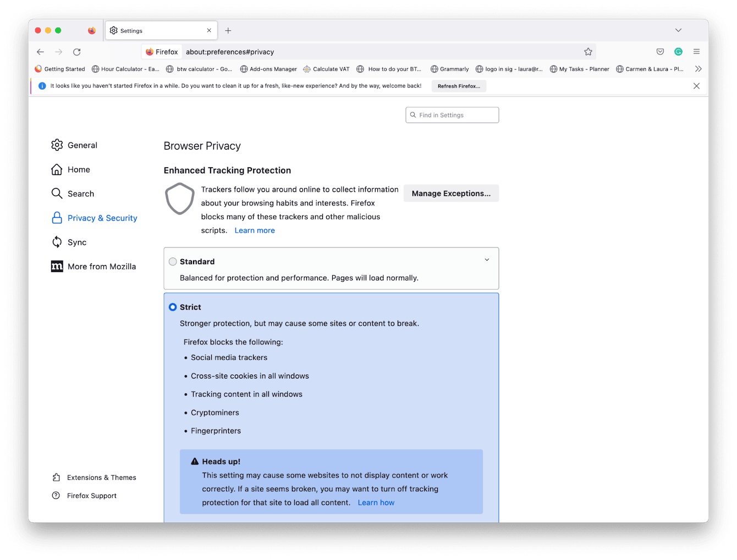Expand the Standard protection details
737x560 pixels.
click(486, 259)
